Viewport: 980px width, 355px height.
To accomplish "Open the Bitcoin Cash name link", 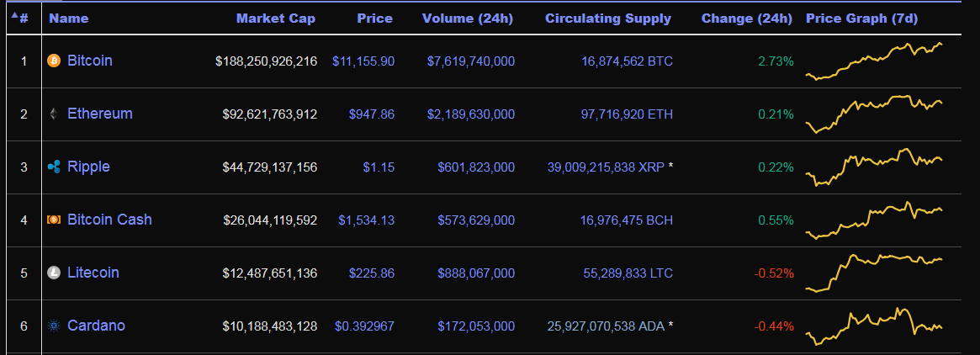I will pos(109,220).
